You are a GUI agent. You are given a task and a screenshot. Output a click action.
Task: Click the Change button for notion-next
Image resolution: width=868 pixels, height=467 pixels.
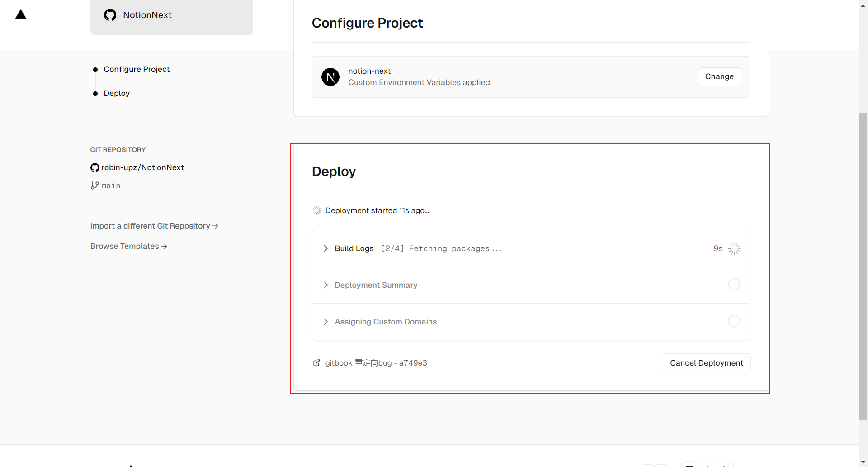pos(719,77)
